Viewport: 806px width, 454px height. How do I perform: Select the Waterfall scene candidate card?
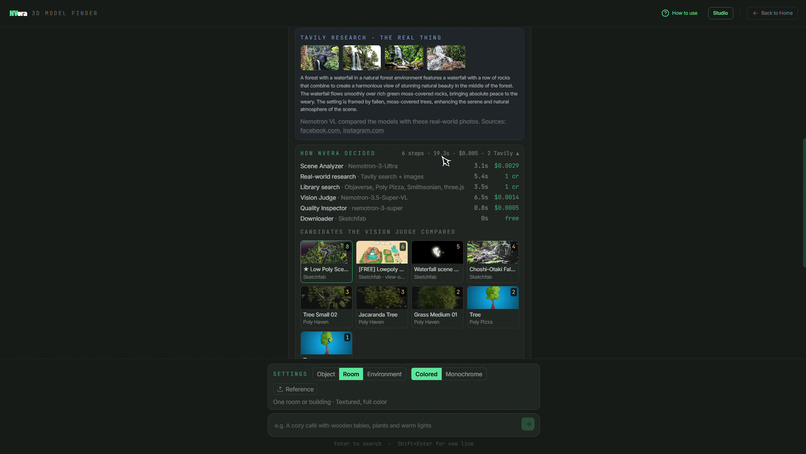click(437, 261)
